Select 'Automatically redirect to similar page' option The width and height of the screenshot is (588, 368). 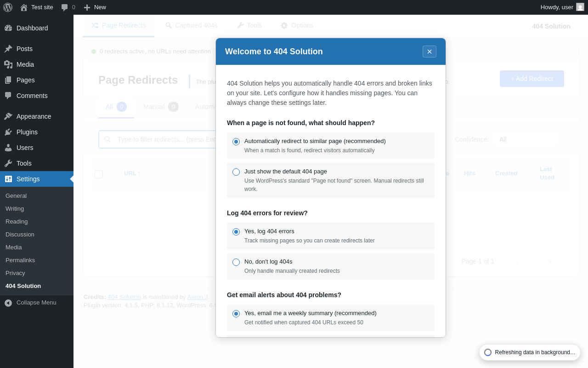tap(236, 142)
